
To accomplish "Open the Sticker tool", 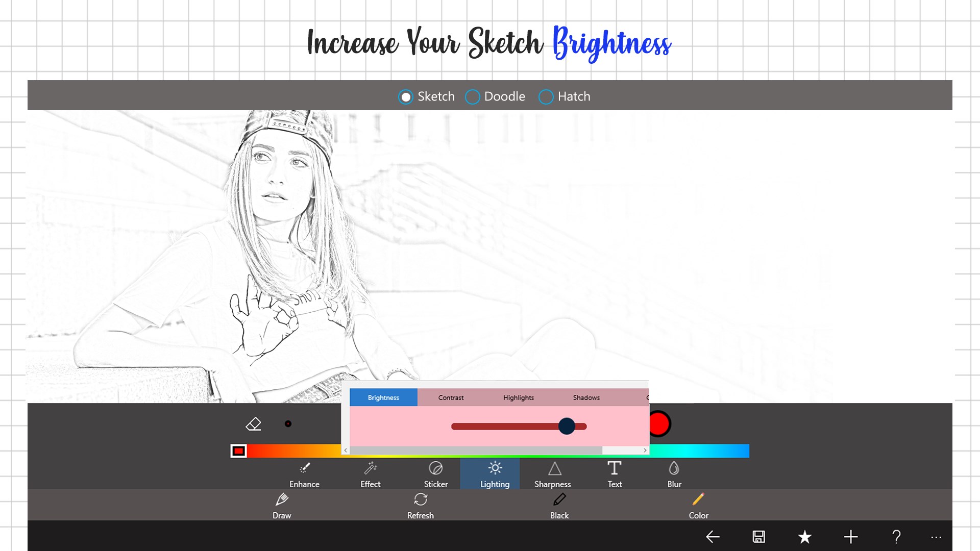I will pyautogui.click(x=435, y=474).
